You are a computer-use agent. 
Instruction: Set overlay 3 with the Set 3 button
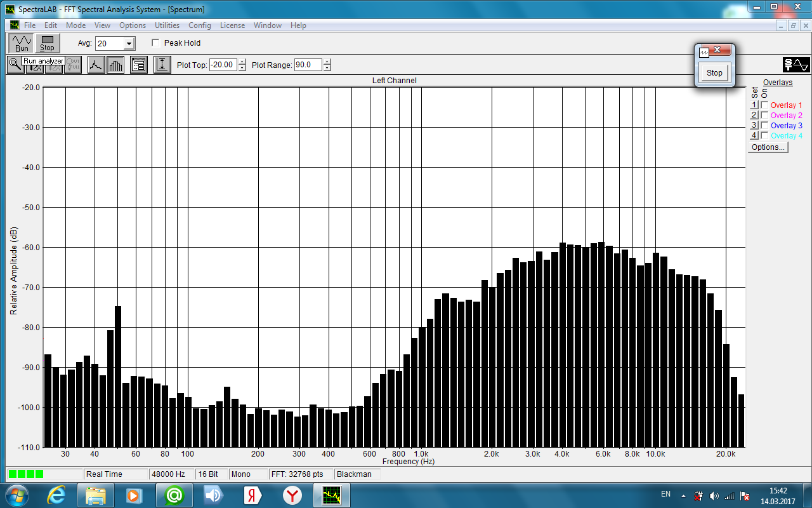754,126
